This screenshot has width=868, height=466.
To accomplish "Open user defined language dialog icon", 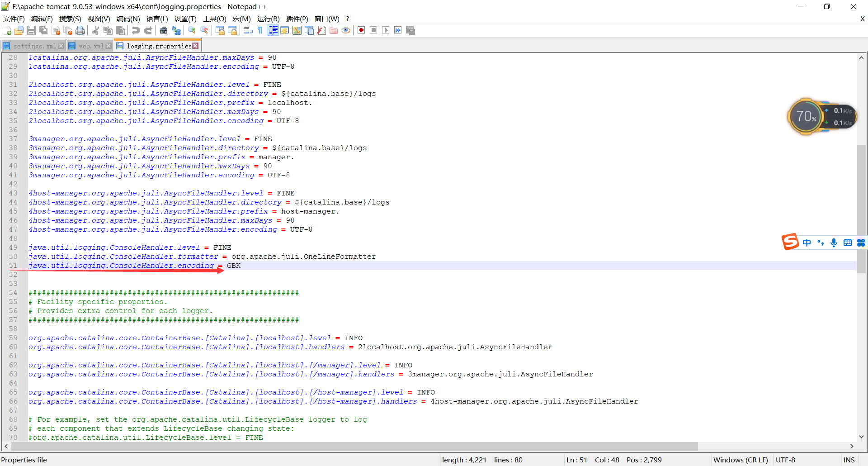I will [x=285, y=30].
